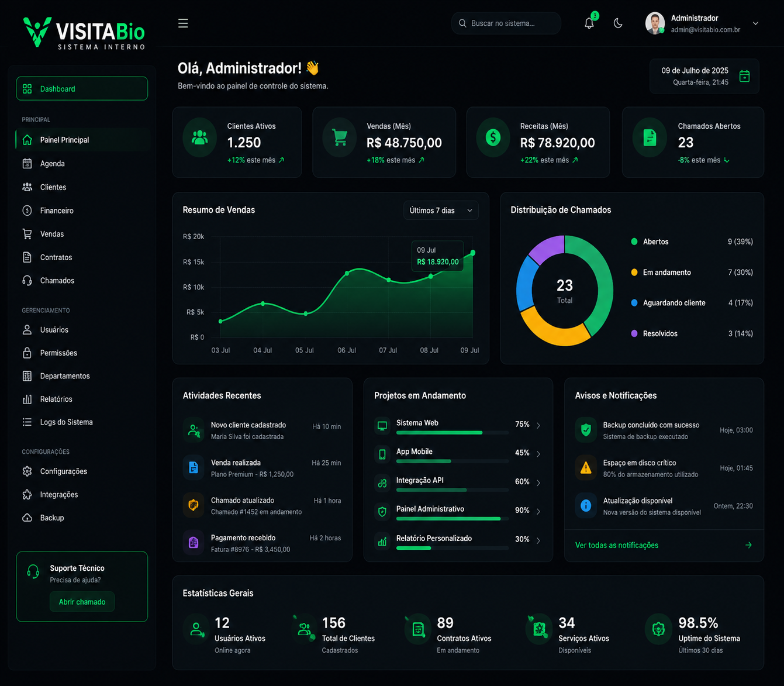Open the Últimos 7 dias dropdown

[441, 211]
